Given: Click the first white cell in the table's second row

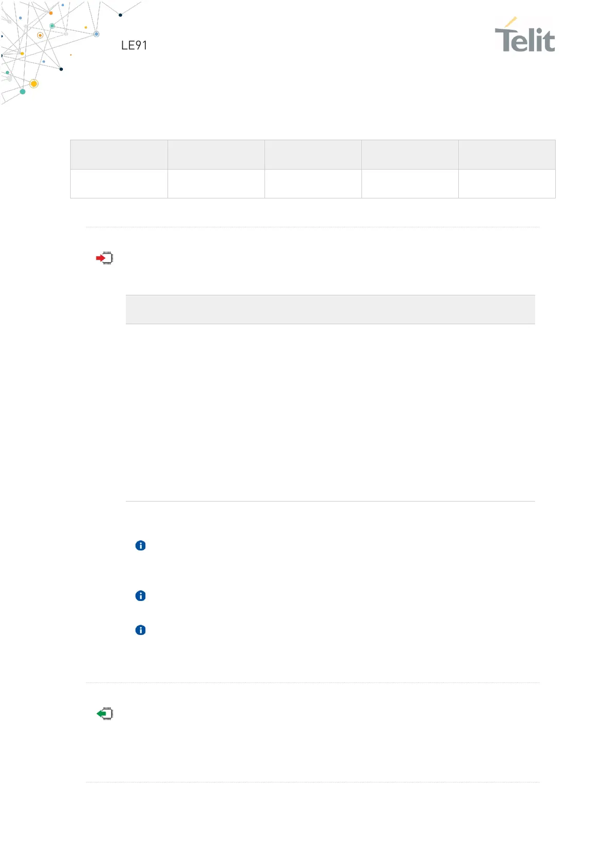Looking at the screenshot, I should [x=119, y=183].
